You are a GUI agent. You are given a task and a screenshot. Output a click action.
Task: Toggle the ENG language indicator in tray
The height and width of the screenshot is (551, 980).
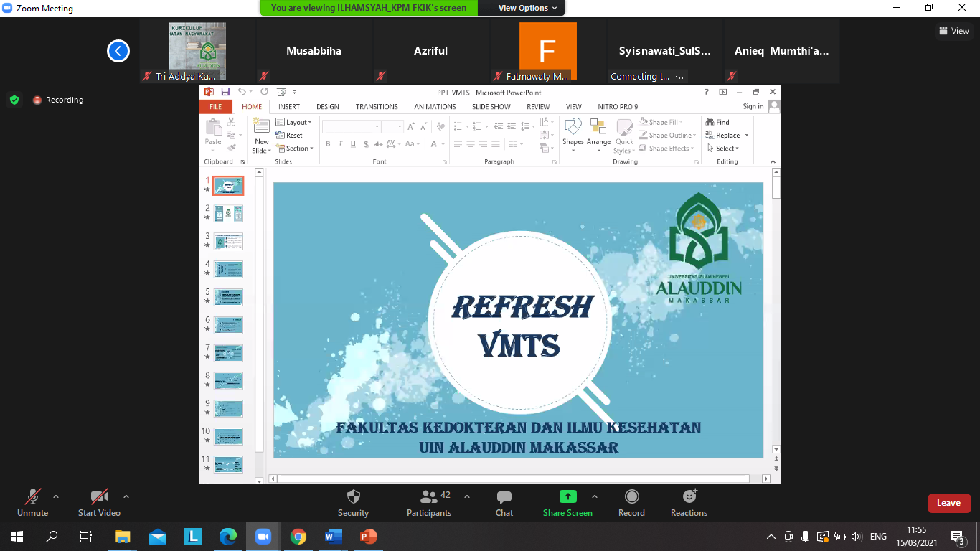878,537
